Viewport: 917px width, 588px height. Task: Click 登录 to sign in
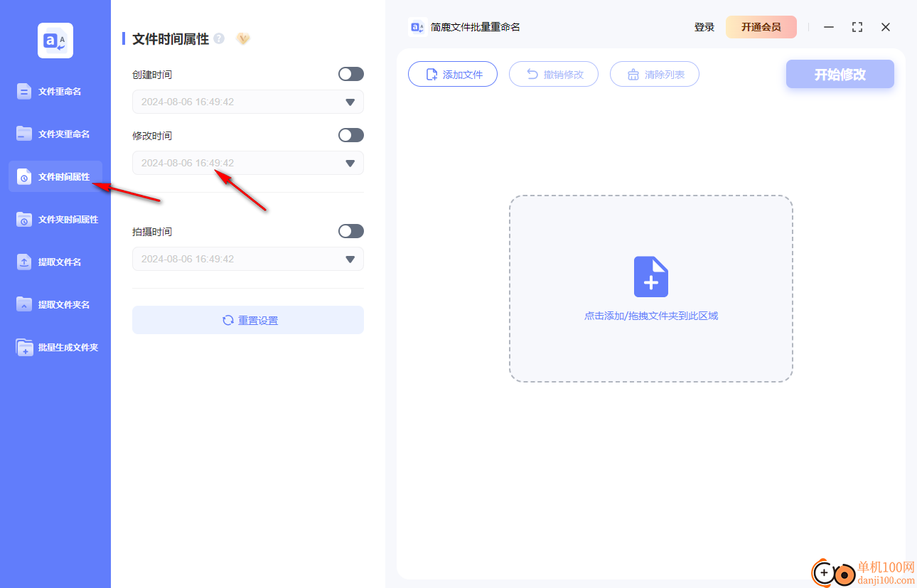(704, 27)
